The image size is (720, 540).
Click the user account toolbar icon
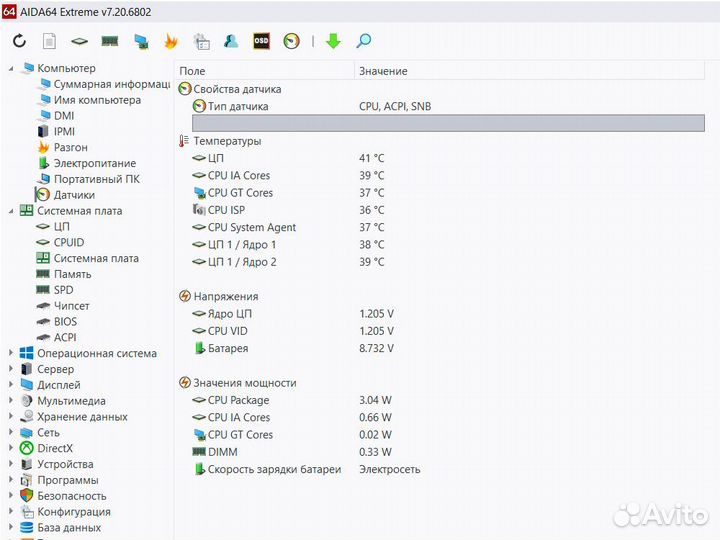click(x=231, y=41)
